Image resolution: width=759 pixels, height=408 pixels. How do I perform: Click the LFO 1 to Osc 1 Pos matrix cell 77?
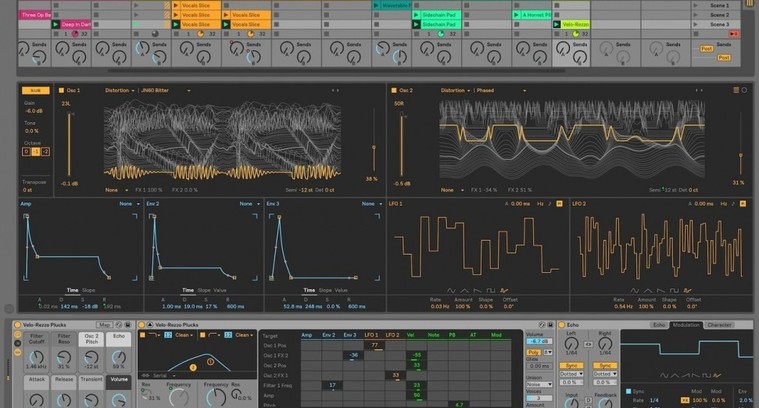pos(374,346)
